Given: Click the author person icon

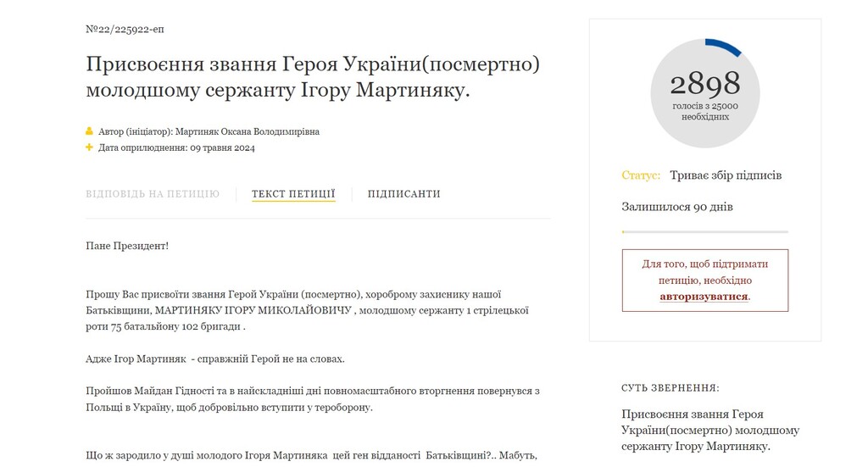Looking at the screenshot, I should click(x=89, y=131).
